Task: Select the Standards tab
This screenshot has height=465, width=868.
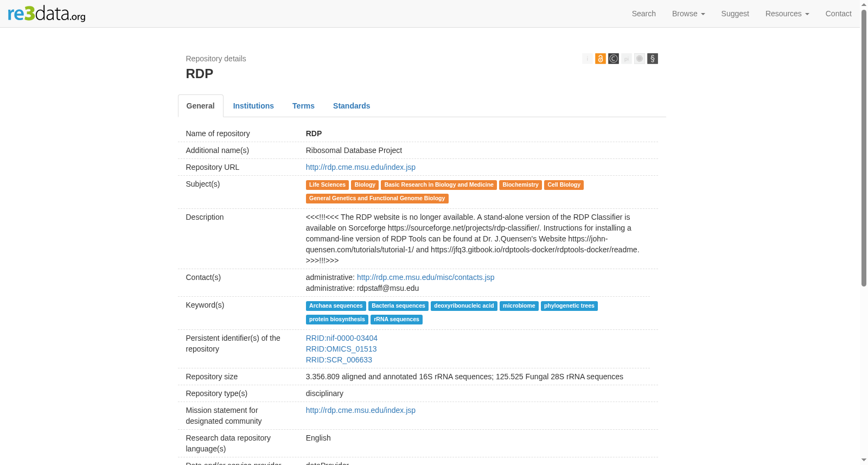Action: (x=352, y=106)
